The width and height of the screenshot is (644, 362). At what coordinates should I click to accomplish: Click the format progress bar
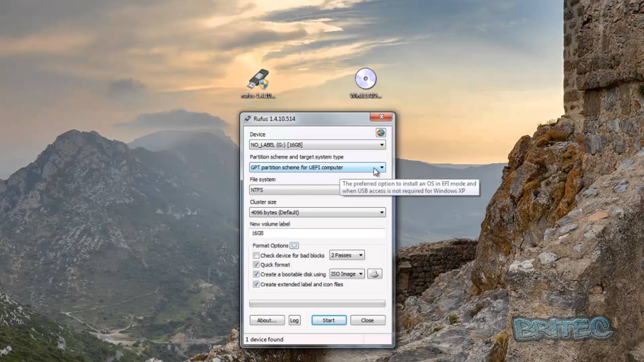(317, 303)
